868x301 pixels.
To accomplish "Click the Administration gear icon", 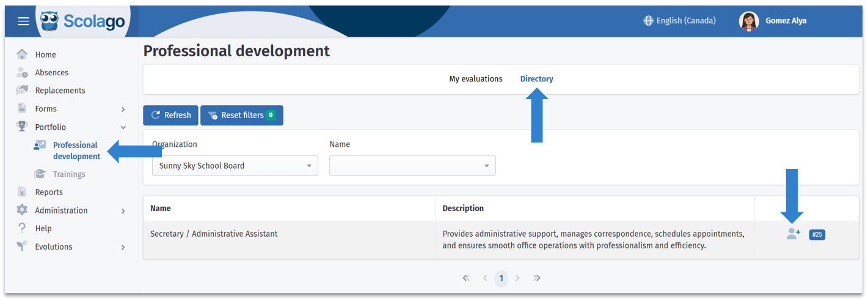I will point(22,210).
